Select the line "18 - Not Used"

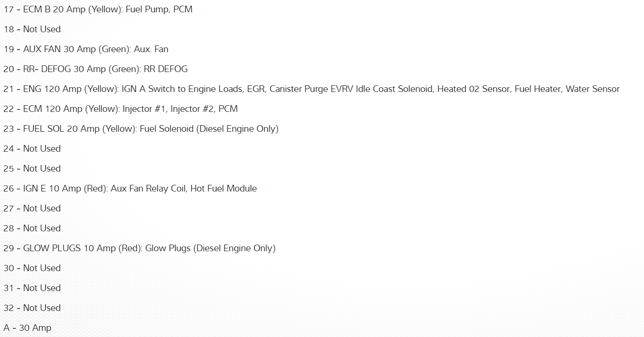click(x=32, y=29)
